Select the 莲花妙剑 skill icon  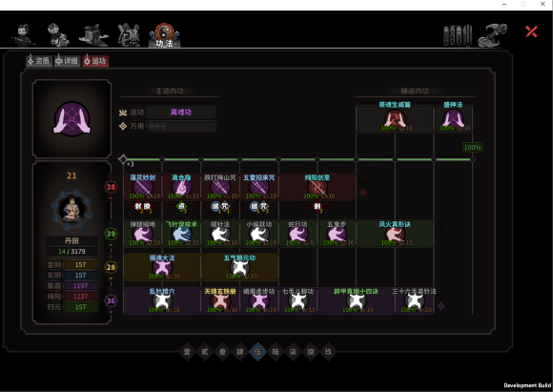click(142, 188)
